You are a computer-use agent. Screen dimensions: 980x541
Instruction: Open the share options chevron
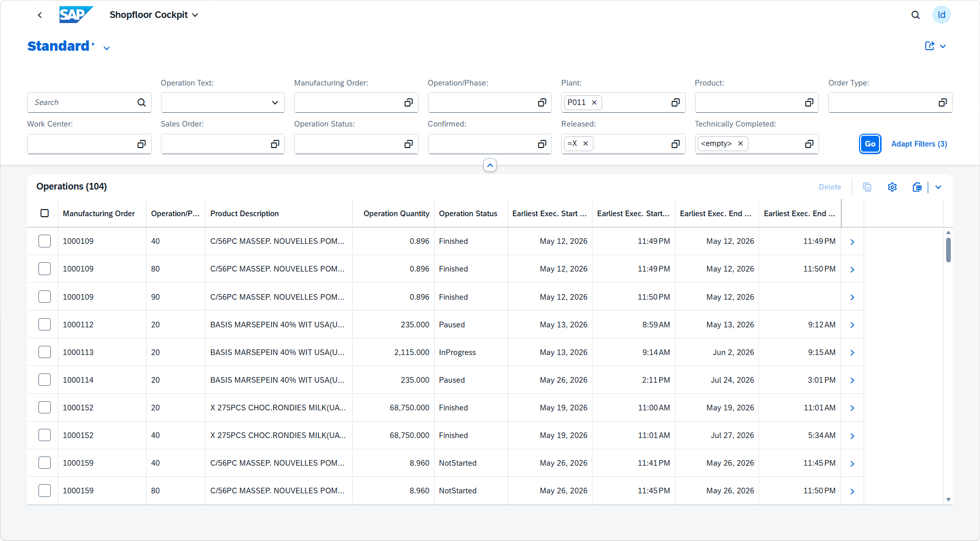pos(943,46)
